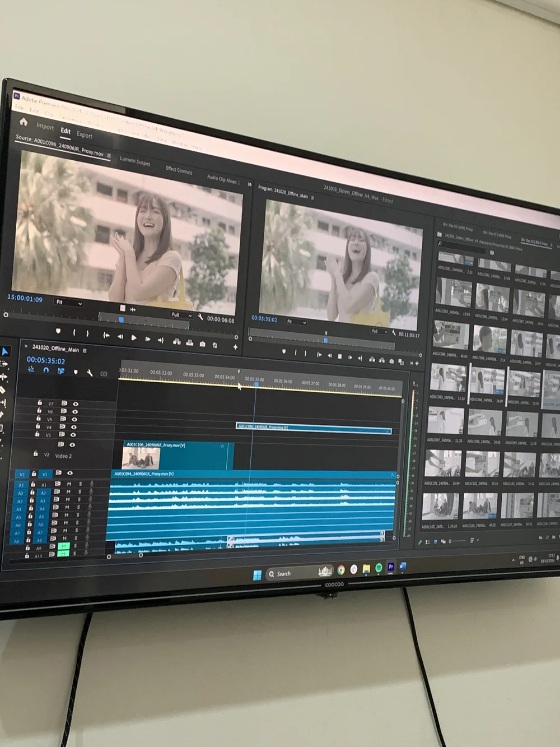Open Source monitor Fit zoom dropdown
Viewport: 560px width, 747px height.
pos(69,303)
